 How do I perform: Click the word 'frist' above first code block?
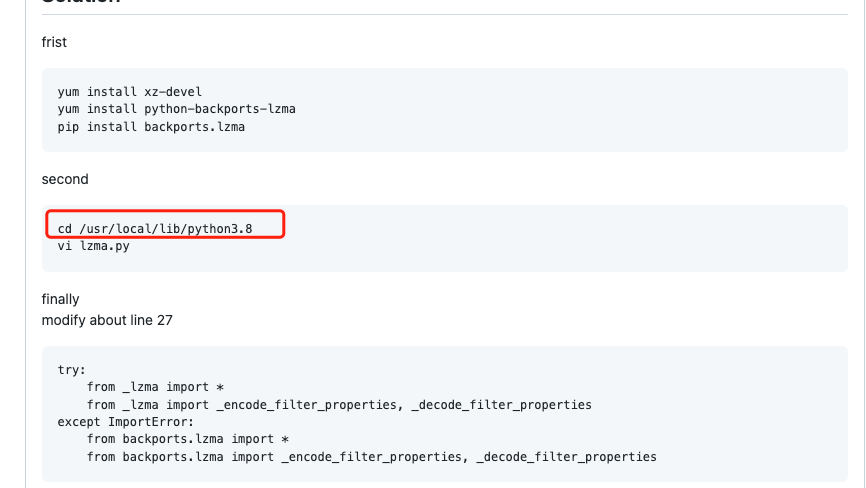tap(54, 41)
